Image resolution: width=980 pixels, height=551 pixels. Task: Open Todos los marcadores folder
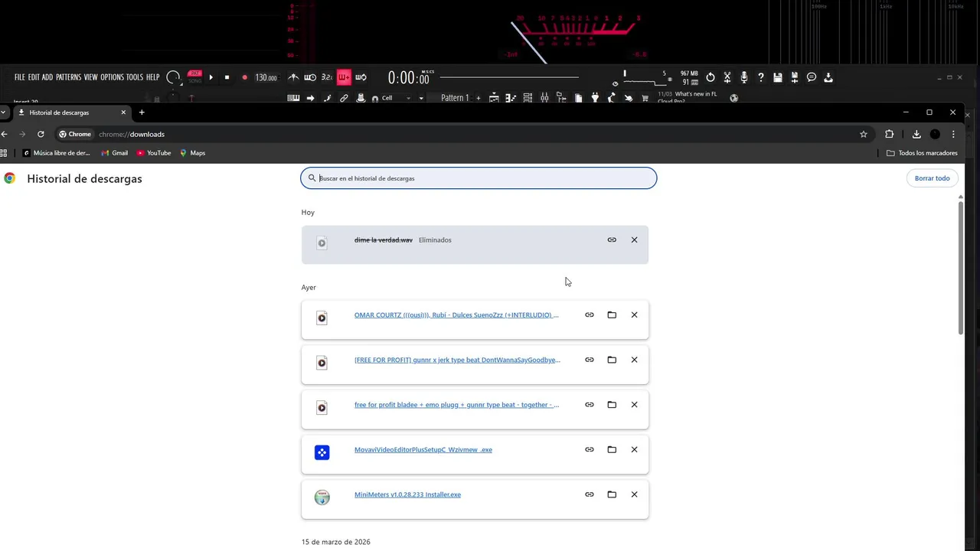pyautogui.click(x=922, y=153)
